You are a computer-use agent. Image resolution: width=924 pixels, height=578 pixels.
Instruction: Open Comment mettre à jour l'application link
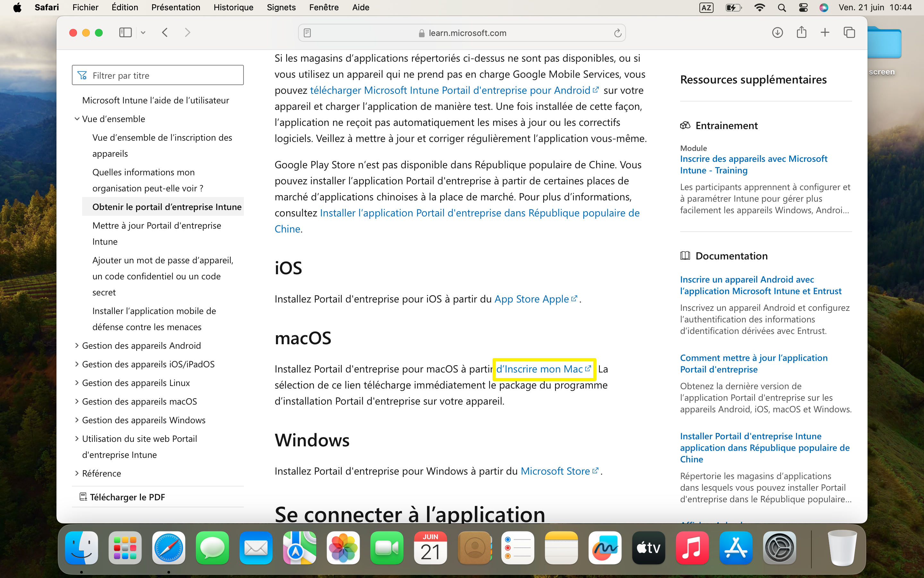point(754,363)
